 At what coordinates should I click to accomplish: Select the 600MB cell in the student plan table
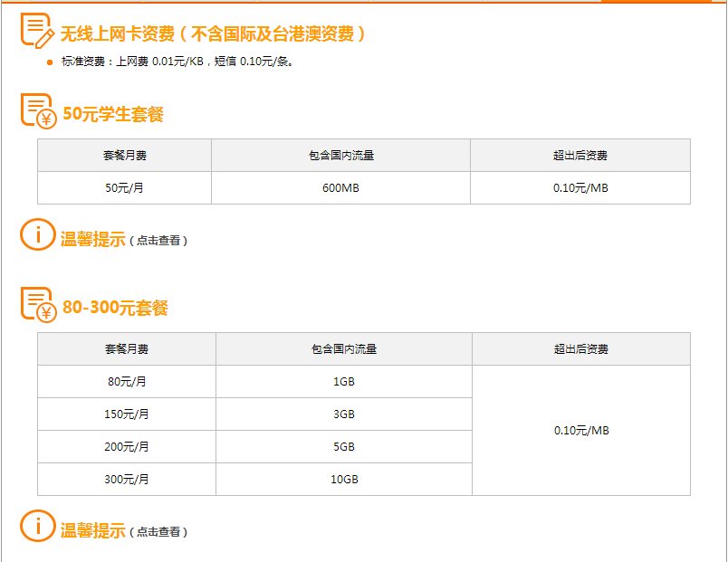click(x=340, y=188)
